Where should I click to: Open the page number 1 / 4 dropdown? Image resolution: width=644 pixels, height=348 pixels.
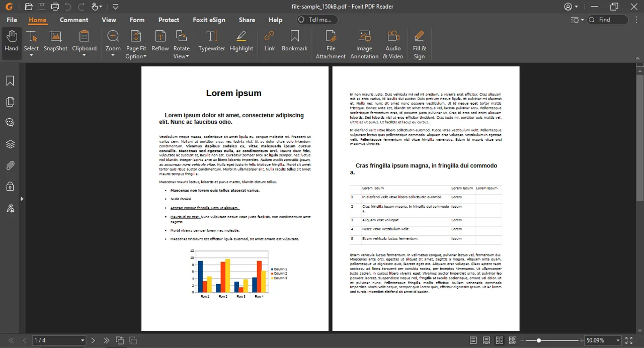pyautogui.click(x=83, y=340)
